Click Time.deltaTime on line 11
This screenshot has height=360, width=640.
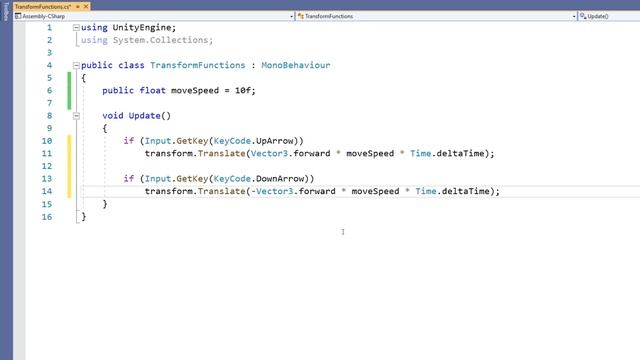[x=447, y=153]
